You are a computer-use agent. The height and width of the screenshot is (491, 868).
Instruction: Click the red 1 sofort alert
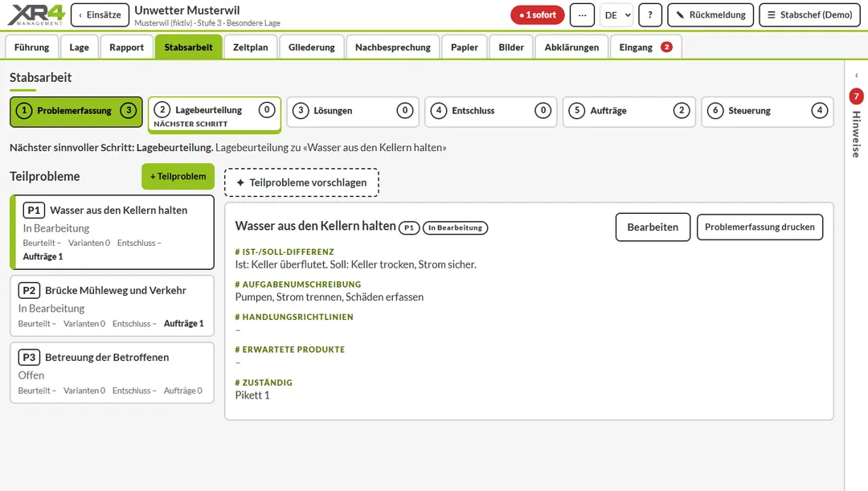(x=537, y=15)
